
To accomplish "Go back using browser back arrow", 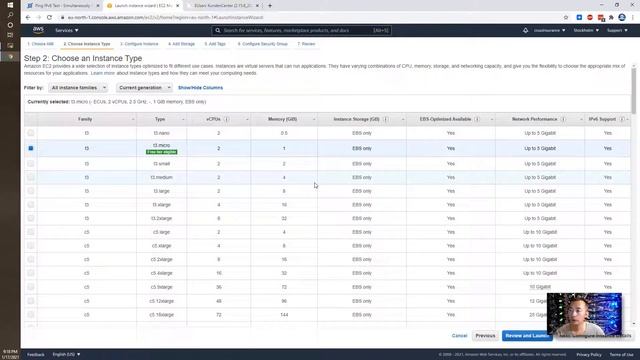I will pos(28,18).
